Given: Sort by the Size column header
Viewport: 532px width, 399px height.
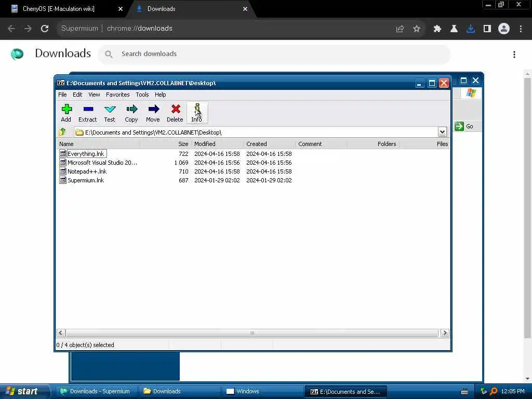Looking at the screenshot, I should 166,144.
